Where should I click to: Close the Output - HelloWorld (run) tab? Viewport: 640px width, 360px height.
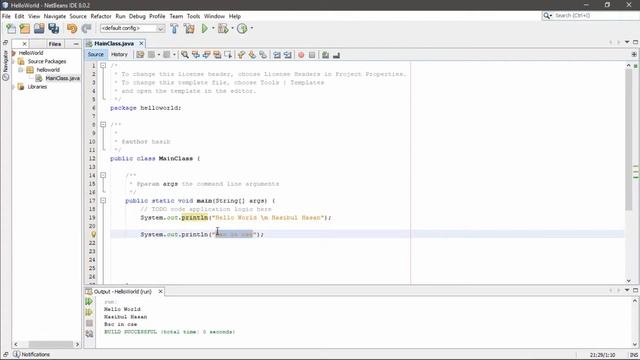tap(160, 291)
